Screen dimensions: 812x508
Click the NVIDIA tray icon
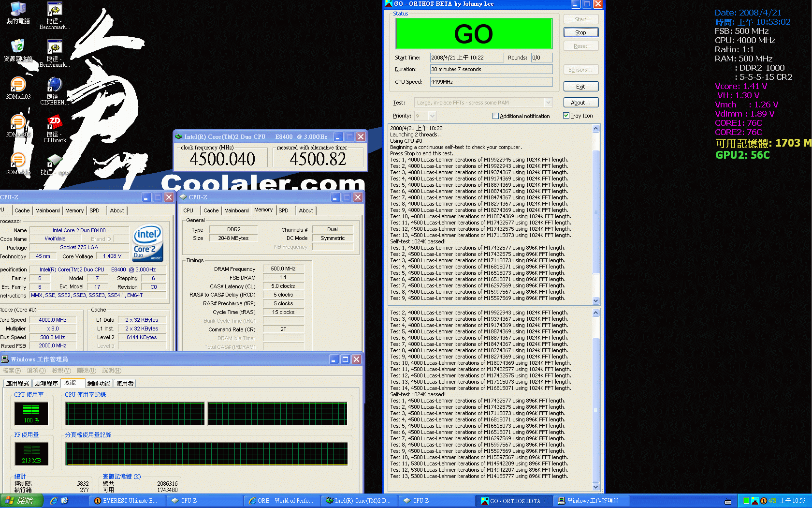(x=772, y=501)
